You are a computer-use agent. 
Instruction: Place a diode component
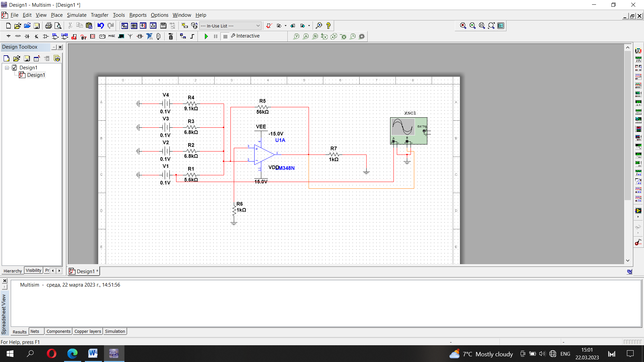coord(27,36)
